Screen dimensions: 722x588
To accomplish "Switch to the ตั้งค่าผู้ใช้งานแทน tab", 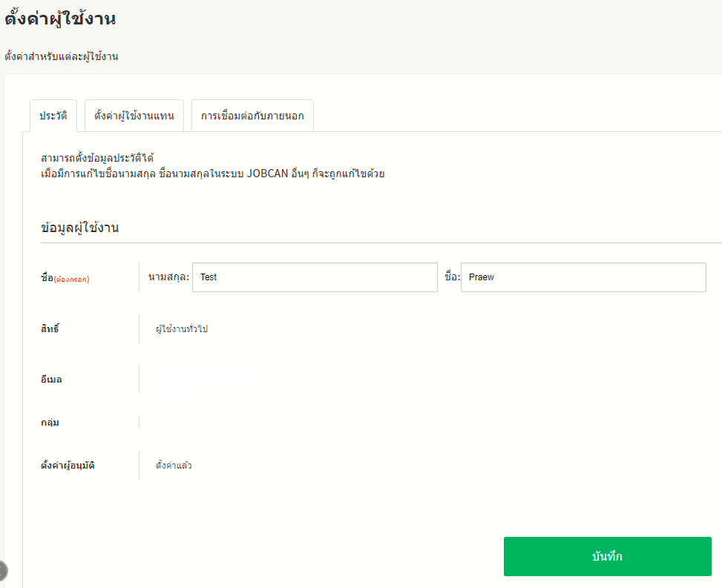I will (x=134, y=116).
